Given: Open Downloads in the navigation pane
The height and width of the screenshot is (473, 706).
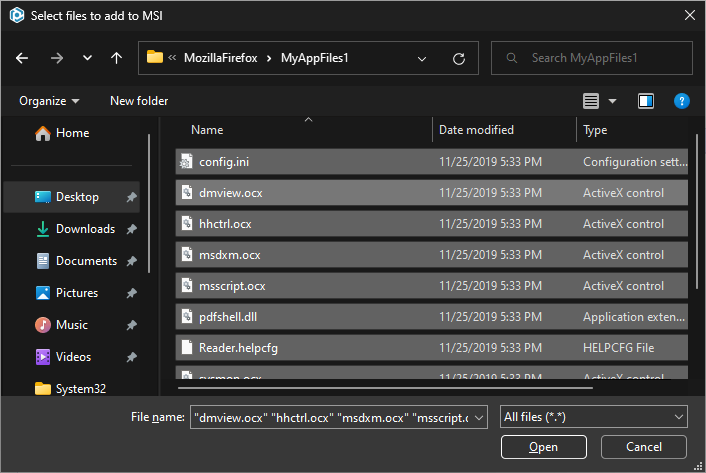Looking at the screenshot, I should (85, 229).
